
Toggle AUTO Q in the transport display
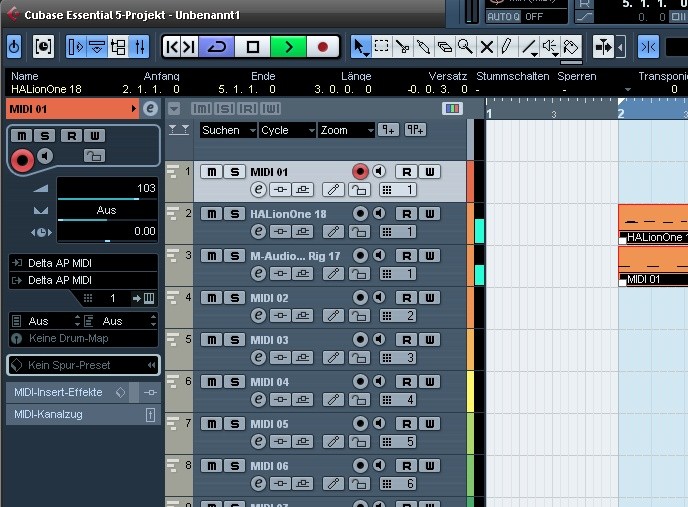click(503, 17)
